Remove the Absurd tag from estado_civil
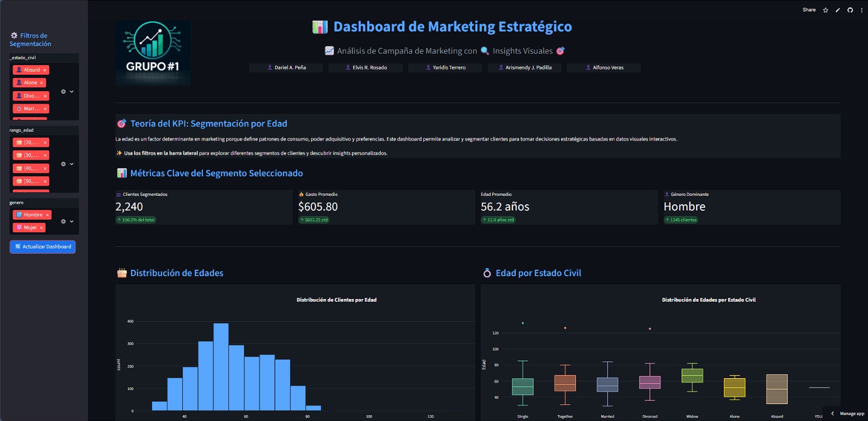The image size is (868, 421). coord(44,70)
